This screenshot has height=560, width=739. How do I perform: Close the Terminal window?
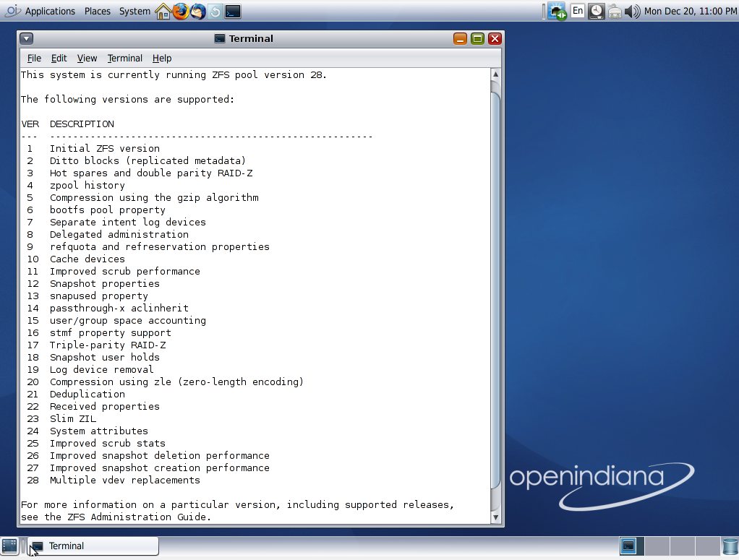tap(495, 38)
